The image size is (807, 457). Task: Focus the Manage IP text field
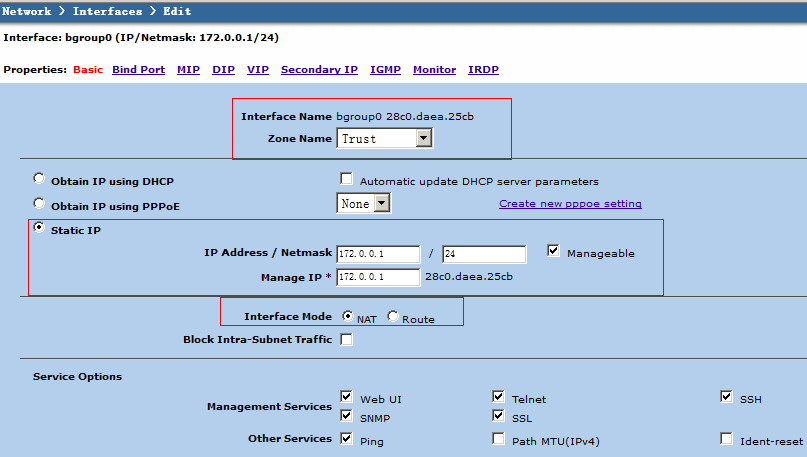coord(378,277)
